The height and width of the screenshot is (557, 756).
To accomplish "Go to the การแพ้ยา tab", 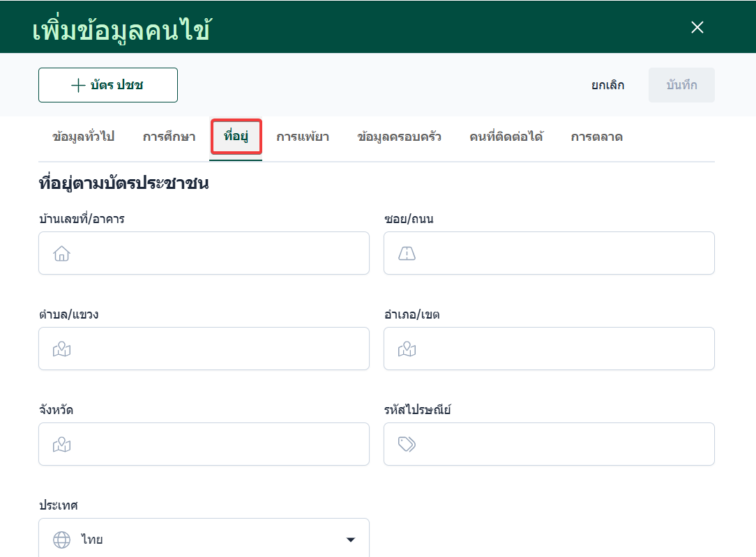I will (x=303, y=137).
